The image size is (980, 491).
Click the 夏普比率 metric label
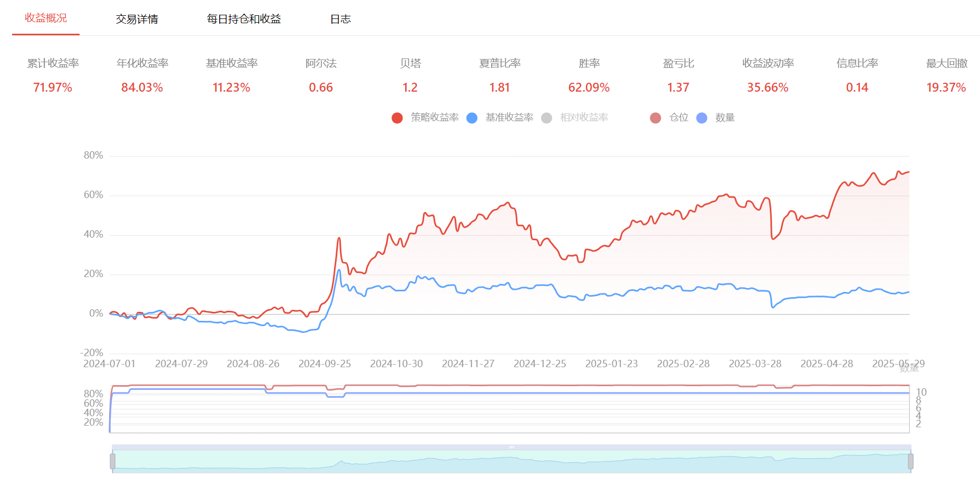coord(499,63)
